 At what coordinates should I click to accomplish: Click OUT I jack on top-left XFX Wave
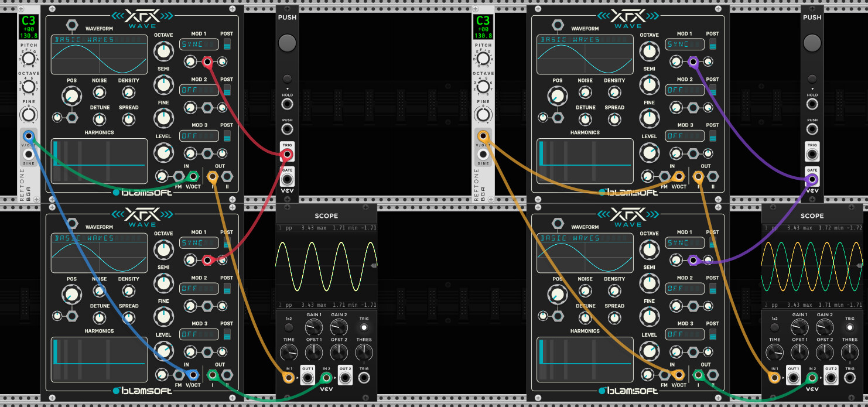tap(213, 176)
